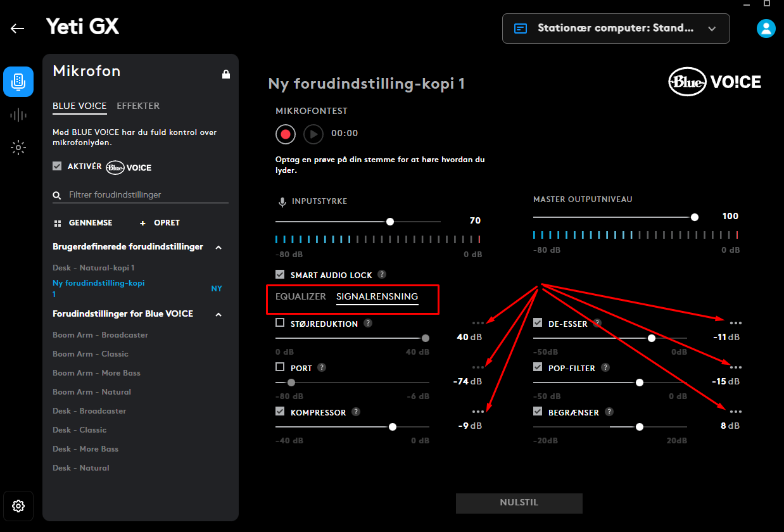Open help for Begrænser
The height and width of the screenshot is (532, 784).
609,412
